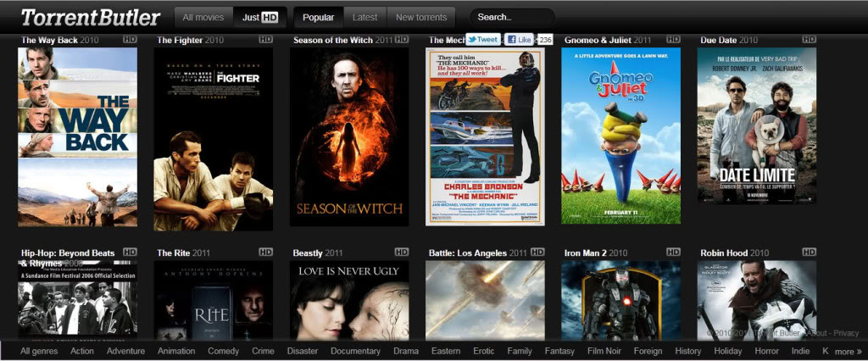Open the Privacy footer link
This screenshot has height=361, width=868.
(x=846, y=333)
